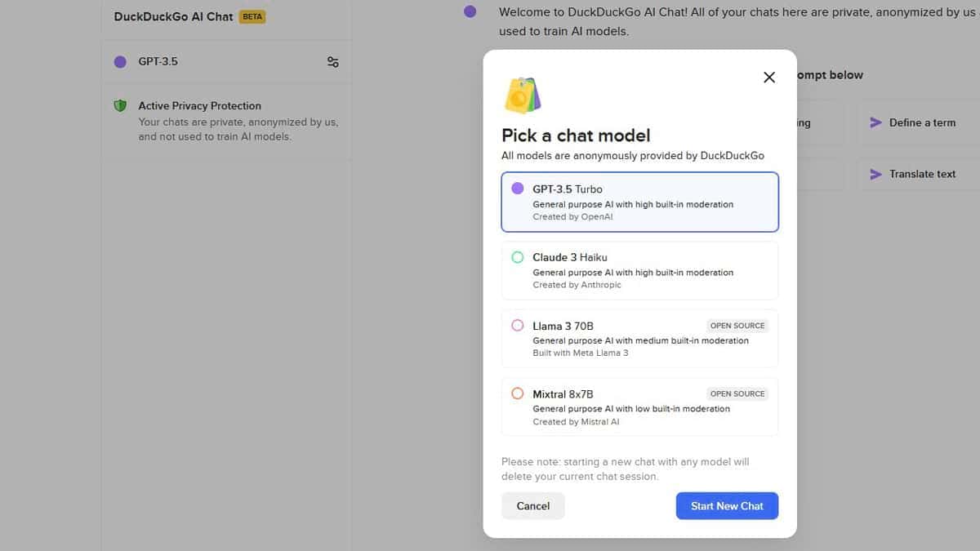This screenshot has height=551, width=980.
Task: Open chat settings via the sliders icon
Action: [332, 61]
